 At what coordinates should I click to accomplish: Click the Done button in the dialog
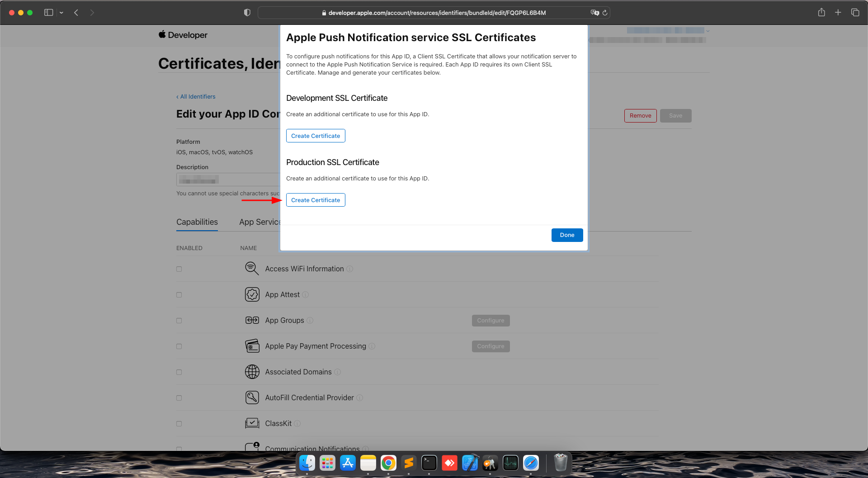[567, 235]
